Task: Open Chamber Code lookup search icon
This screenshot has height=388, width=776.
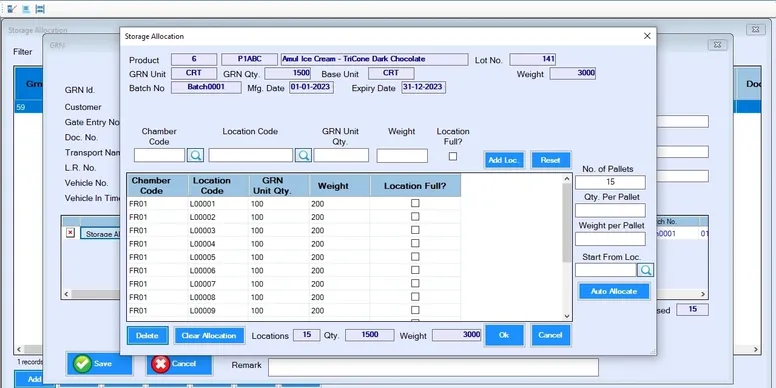Action: [195, 155]
